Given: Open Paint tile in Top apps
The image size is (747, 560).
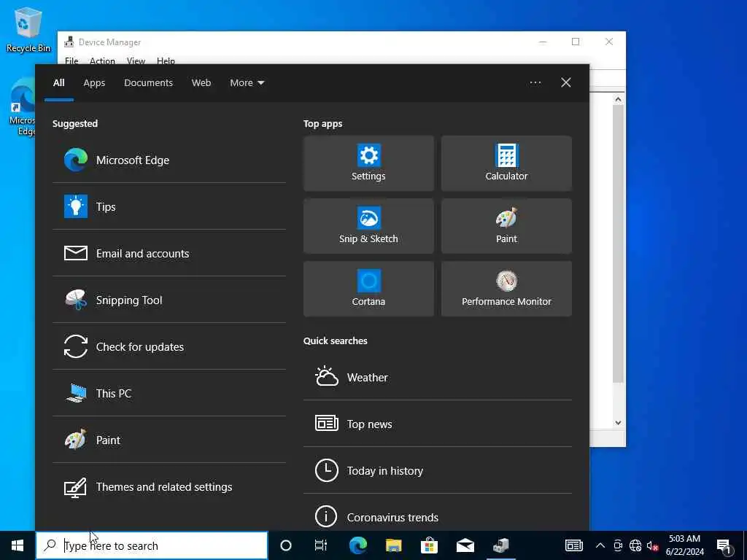Looking at the screenshot, I should 506,226.
